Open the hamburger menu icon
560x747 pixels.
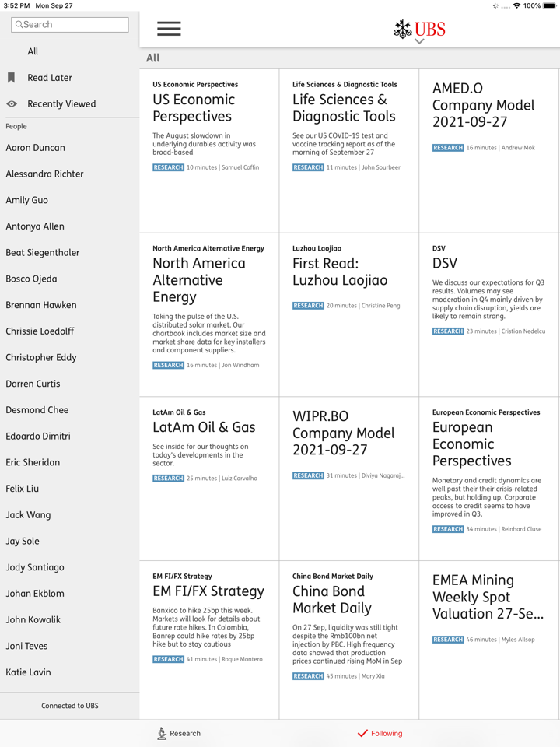[x=169, y=29]
